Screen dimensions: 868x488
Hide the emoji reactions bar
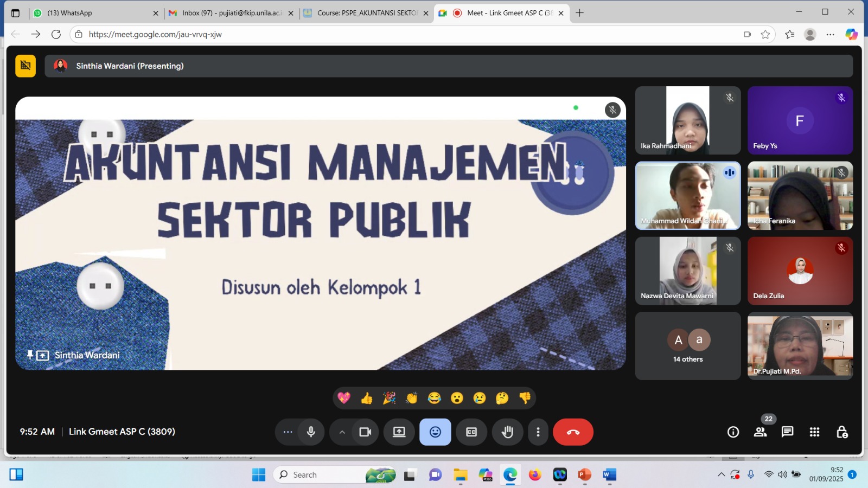click(x=435, y=432)
